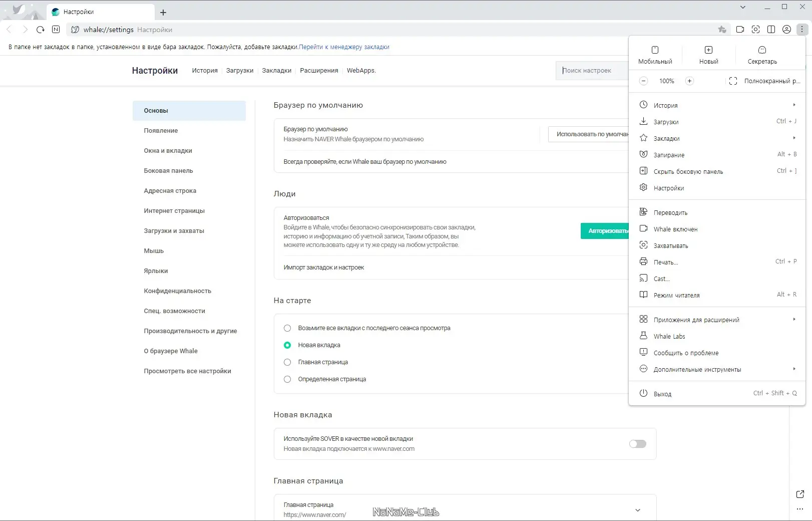Open Whale Labs menu entry
The height and width of the screenshot is (521, 812).
tap(669, 337)
